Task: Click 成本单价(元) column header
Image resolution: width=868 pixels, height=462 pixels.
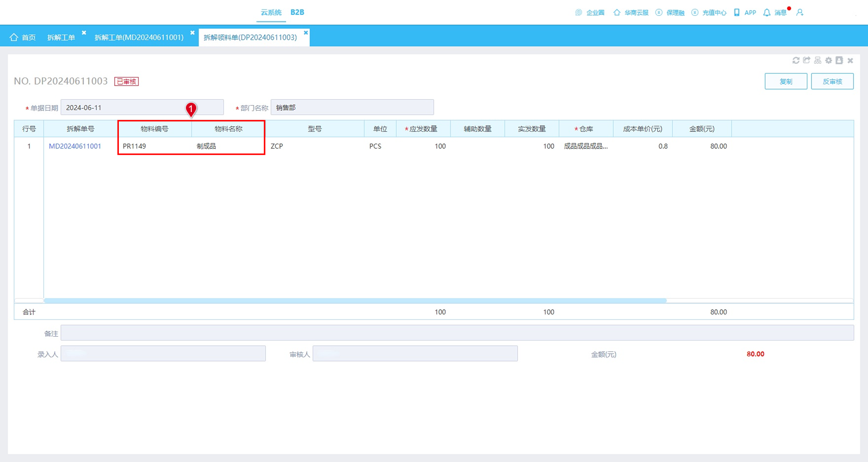Action: [x=642, y=129]
